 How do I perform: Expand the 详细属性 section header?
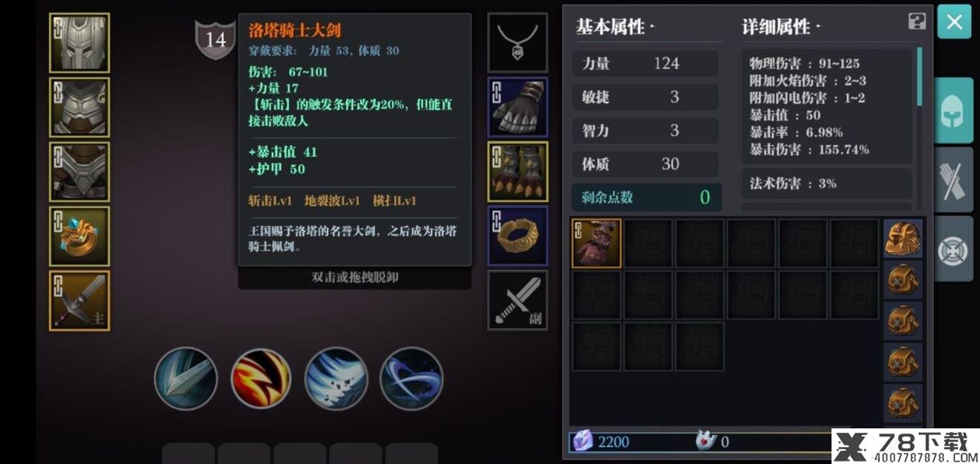781,27
